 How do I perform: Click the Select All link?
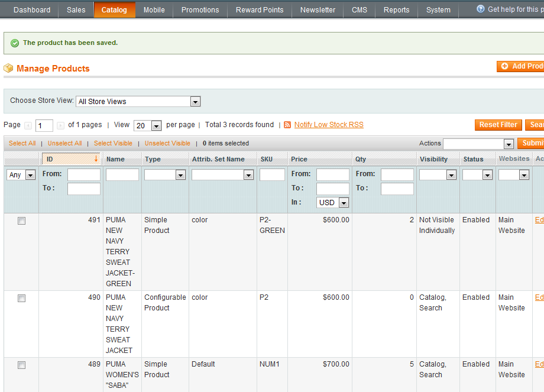pos(22,143)
